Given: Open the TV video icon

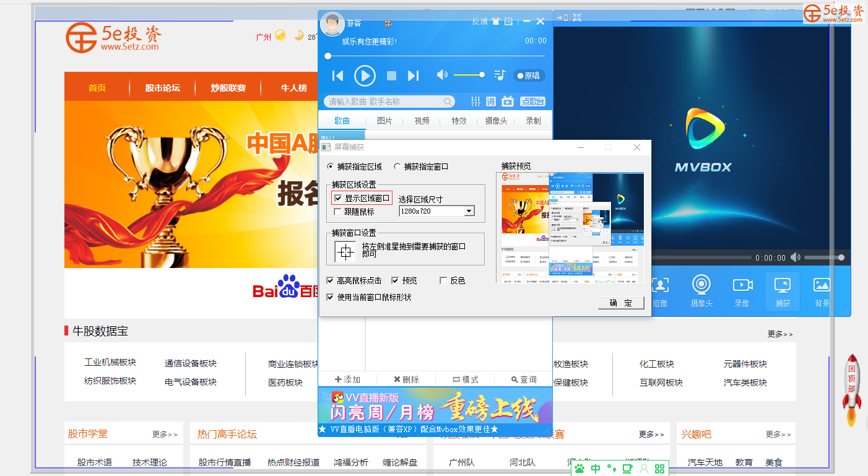Looking at the screenshot, I should click(x=508, y=102).
